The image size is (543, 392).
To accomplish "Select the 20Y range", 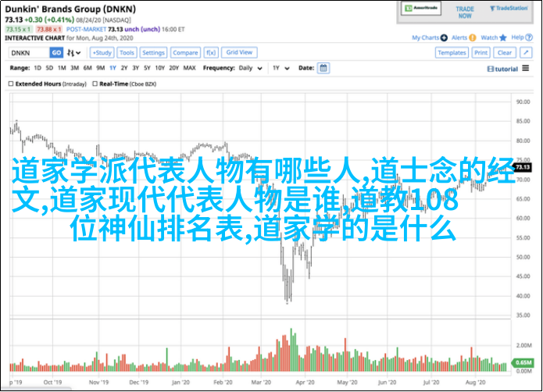I will [x=174, y=68].
